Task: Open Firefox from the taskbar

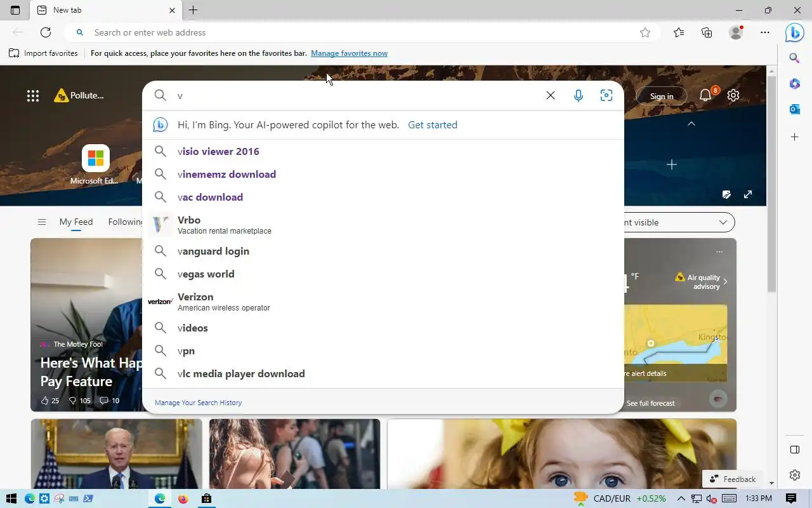Action: click(183, 498)
